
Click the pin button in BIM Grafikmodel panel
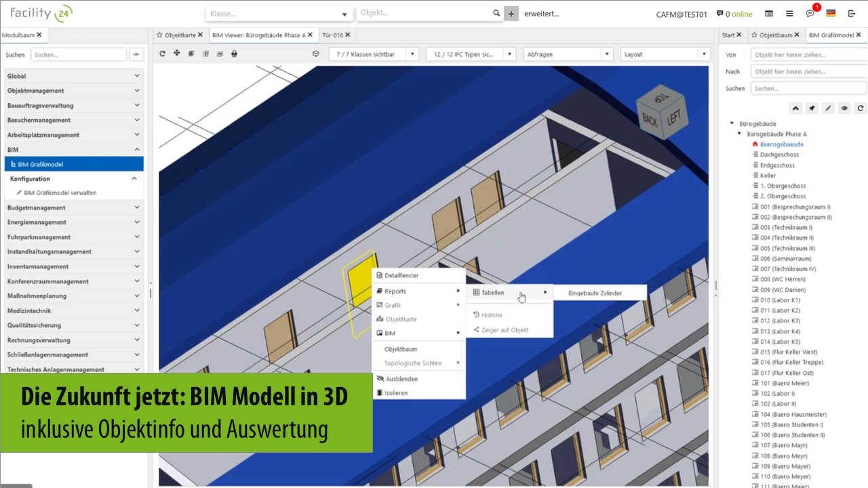coord(812,108)
